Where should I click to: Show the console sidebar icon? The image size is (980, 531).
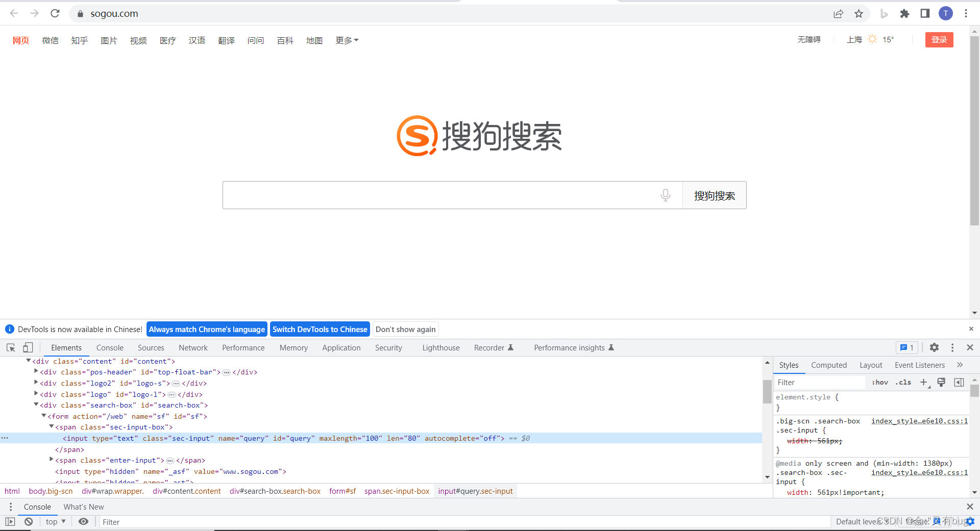coord(10,521)
